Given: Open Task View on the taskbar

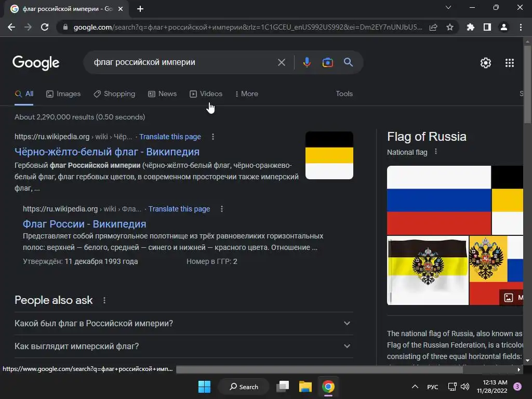Looking at the screenshot, I should tap(282, 387).
